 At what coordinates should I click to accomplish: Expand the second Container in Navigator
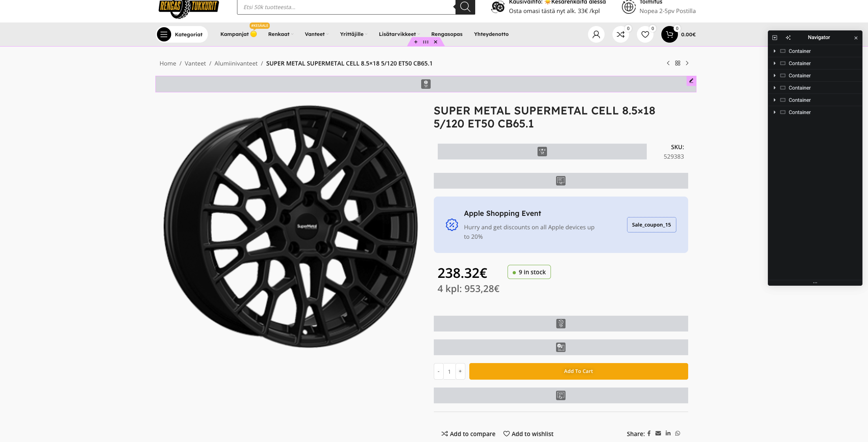click(x=775, y=63)
